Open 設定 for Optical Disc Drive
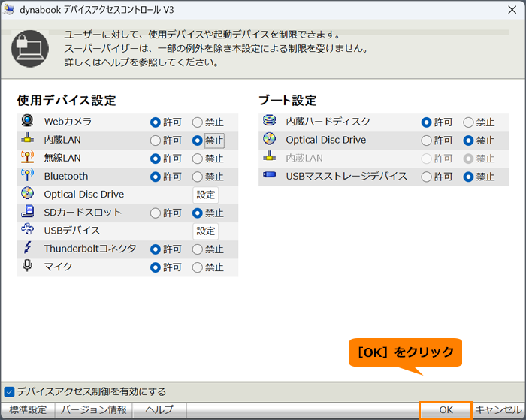The width and height of the screenshot is (526, 420). point(205,195)
